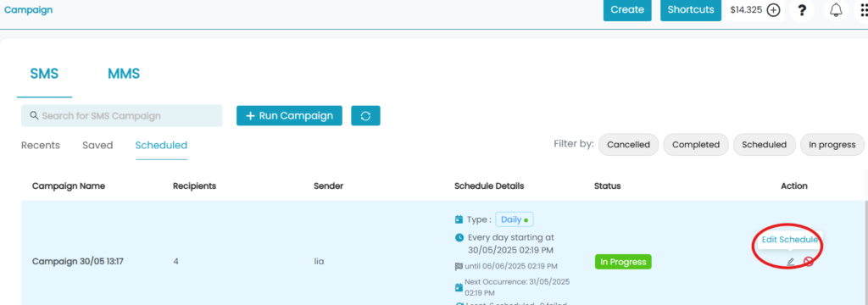This screenshot has width=868, height=305.
Task: Click the sender cell 'lia'
Action: click(319, 261)
